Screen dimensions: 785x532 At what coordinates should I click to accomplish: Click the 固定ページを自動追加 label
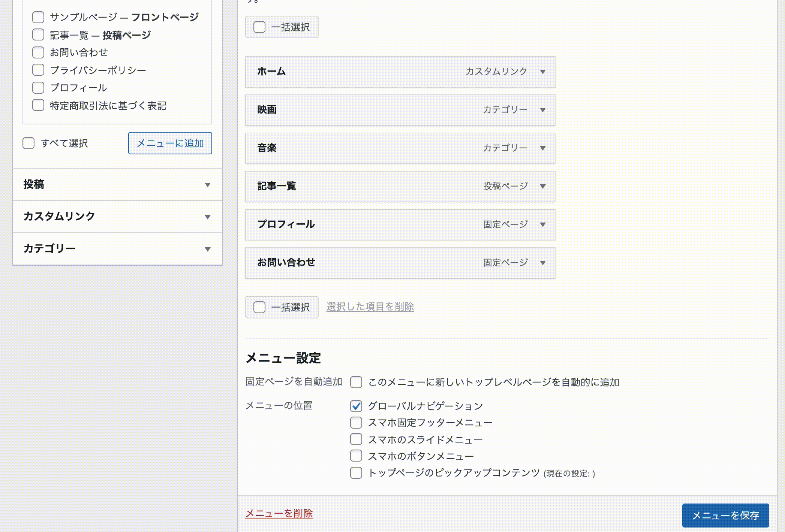pos(294,382)
